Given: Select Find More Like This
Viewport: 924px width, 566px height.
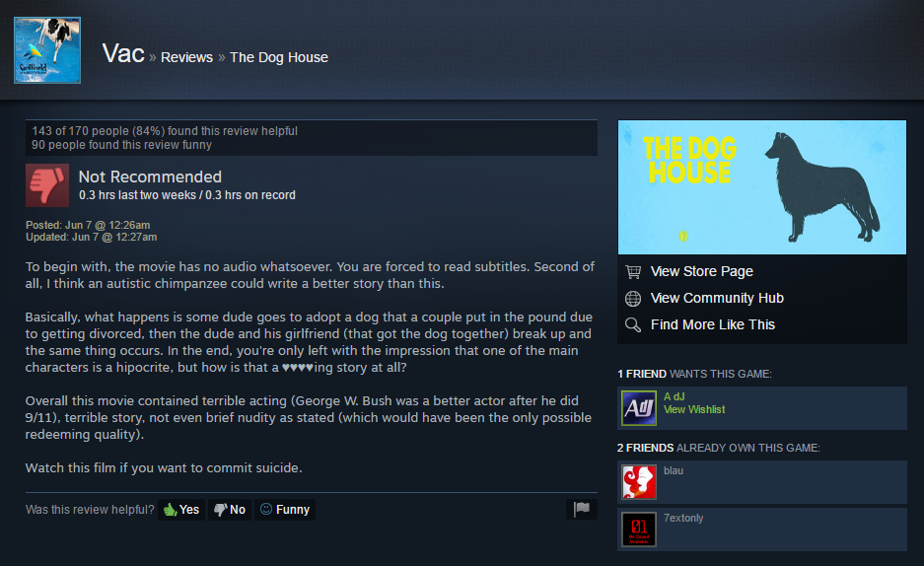Looking at the screenshot, I should point(712,324).
